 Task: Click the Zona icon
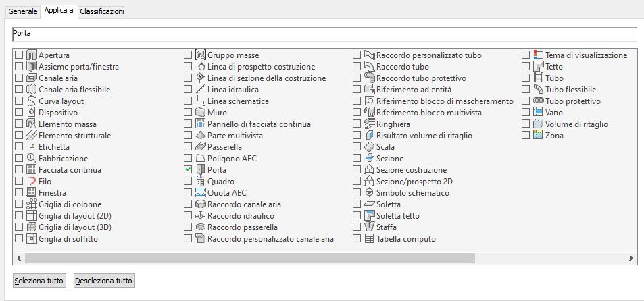538,136
